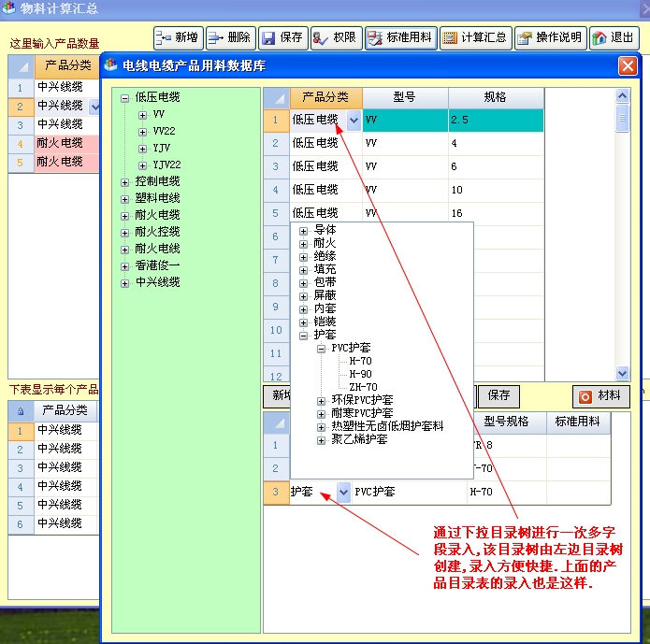Collapse the PVC护套 node in dropdown tree
The width and height of the screenshot is (650, 644).
click(x=321, y=348)
